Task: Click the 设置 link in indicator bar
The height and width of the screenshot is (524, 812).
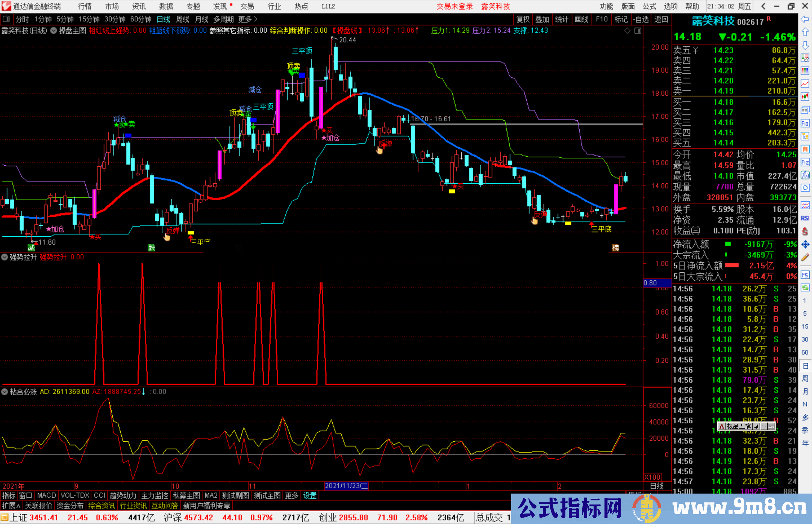Action: pos(310,495)
